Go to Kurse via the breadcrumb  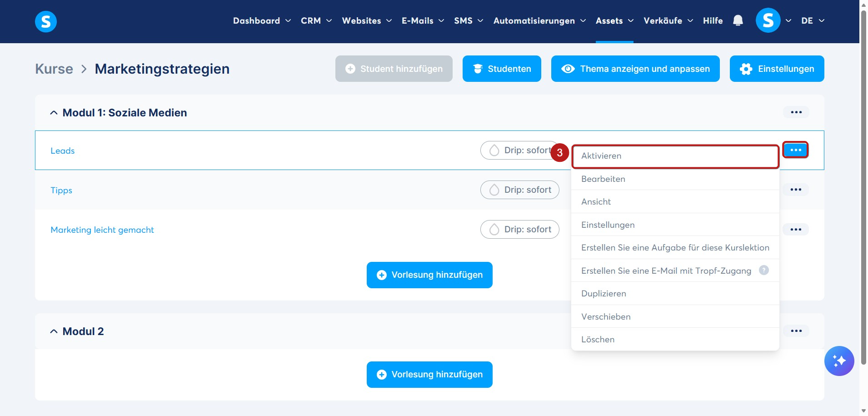click(x=54, y=69)
